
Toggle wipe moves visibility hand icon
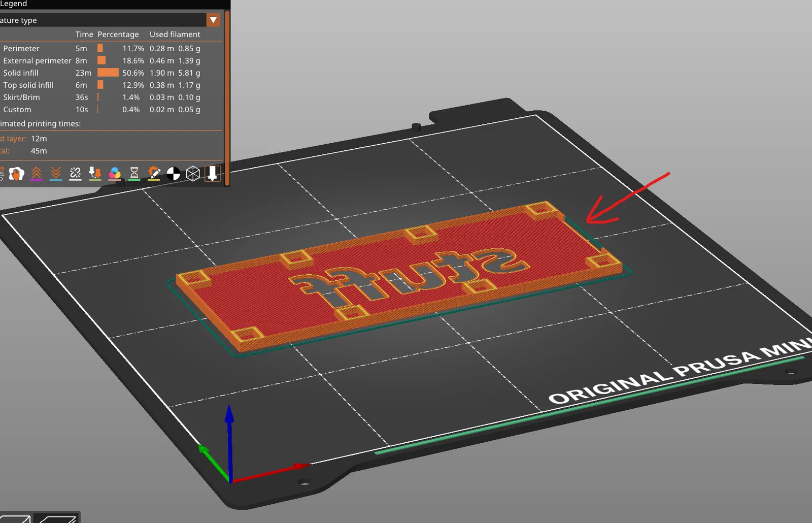tap(16, 174)
